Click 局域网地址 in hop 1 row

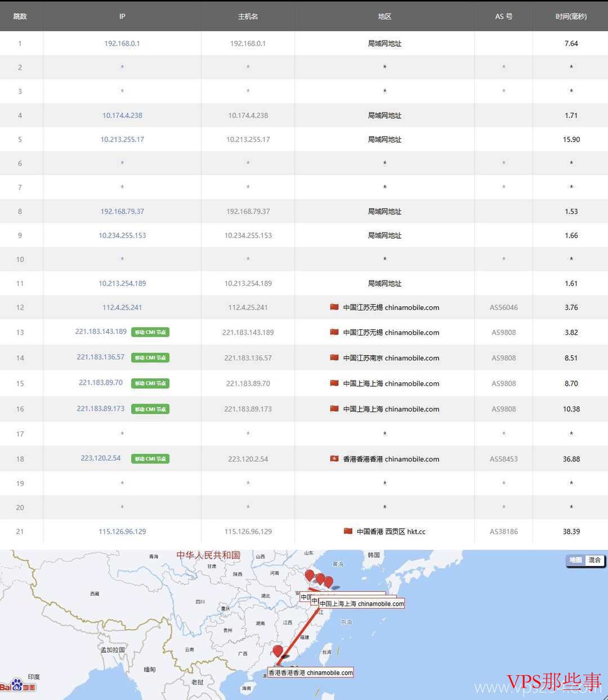tap(385, 43)
